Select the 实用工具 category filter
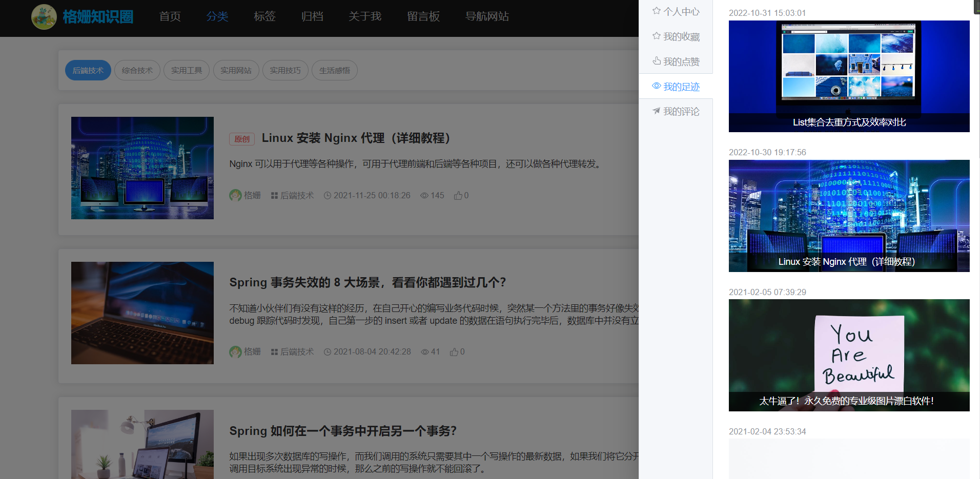The image size is (980, 479). click(187, 70)
